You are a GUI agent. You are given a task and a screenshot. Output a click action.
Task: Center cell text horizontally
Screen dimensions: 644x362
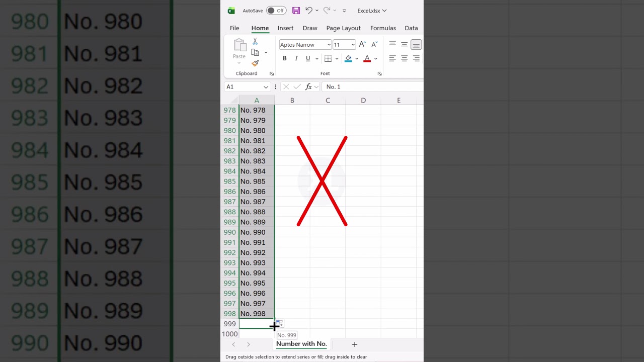(405, 58)
